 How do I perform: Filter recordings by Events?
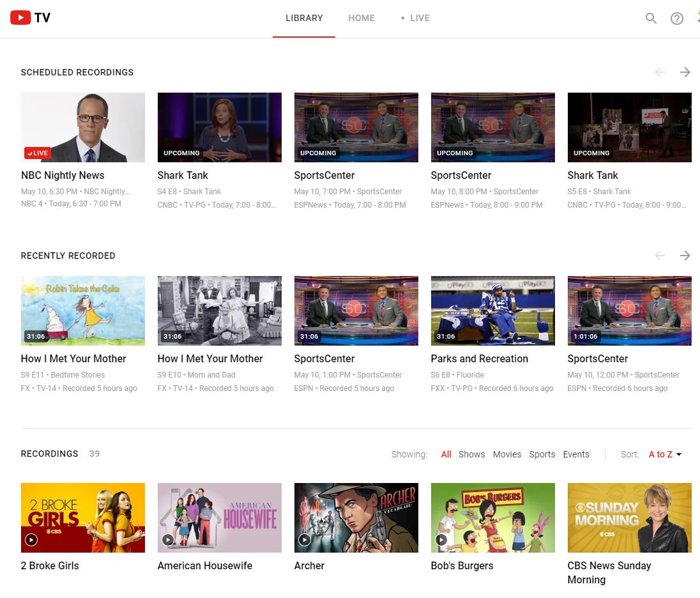(x=576, y=454)
